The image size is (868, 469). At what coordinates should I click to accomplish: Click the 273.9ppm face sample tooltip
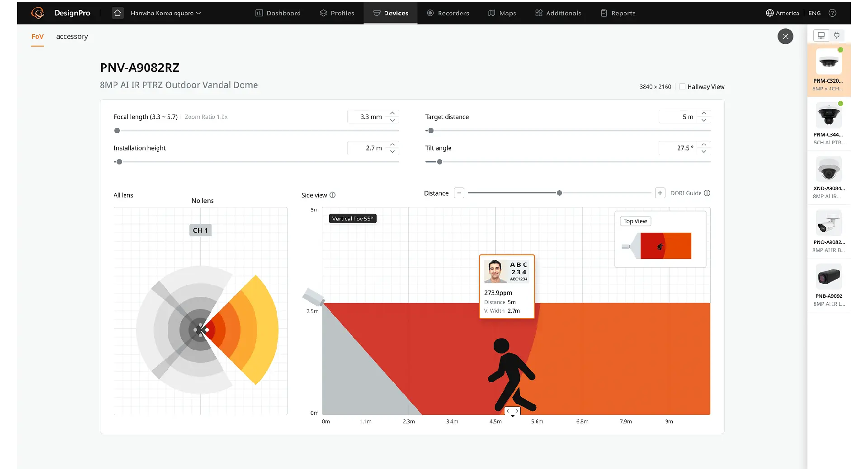click(507, 286)
